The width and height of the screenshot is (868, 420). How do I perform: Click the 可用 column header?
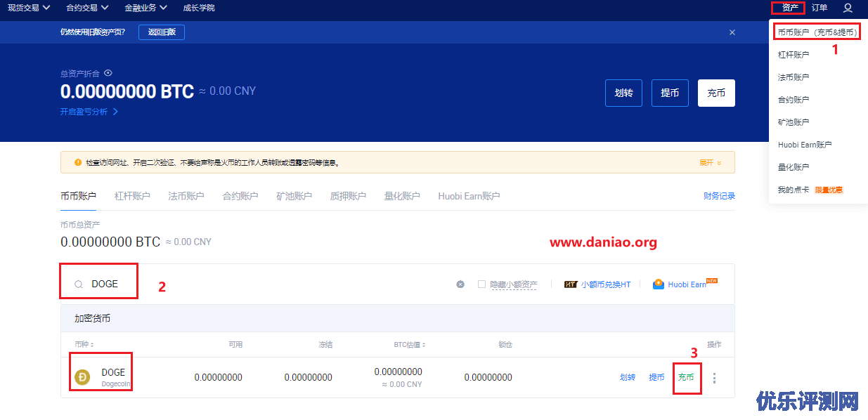tap(235, 345)
